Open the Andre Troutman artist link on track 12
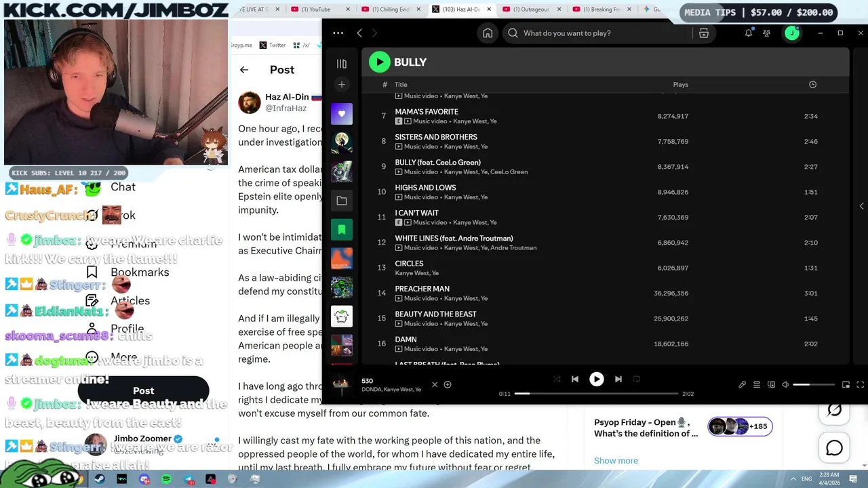This screenshot has height=488, width=868. pos(513,248)
